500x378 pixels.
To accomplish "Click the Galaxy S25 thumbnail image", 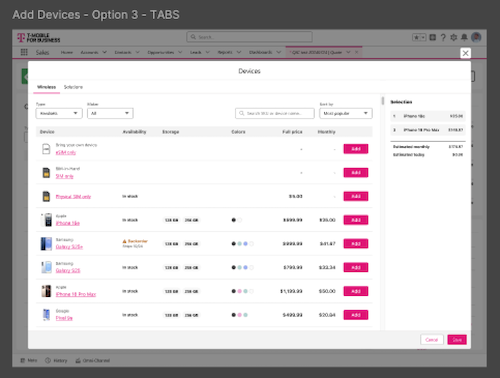I will point(46,267).
